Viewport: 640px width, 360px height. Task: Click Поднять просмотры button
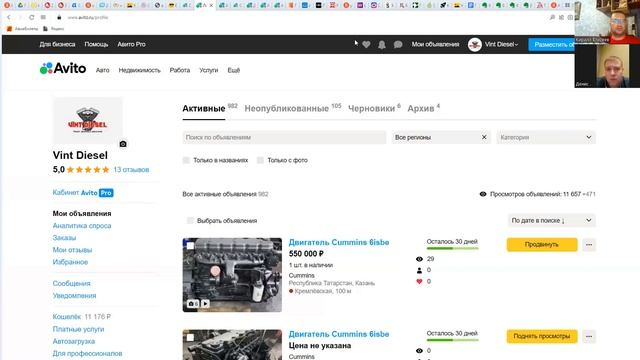coord(542,336)
